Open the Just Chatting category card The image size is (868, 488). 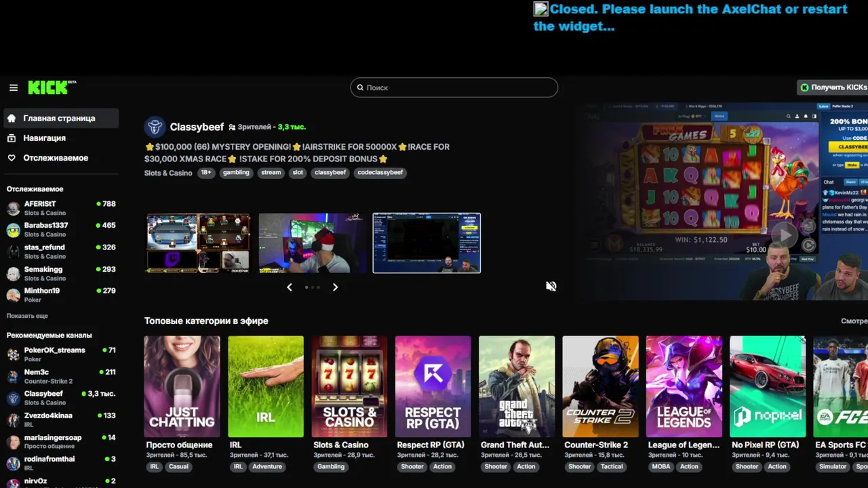(x=182, y=386)
